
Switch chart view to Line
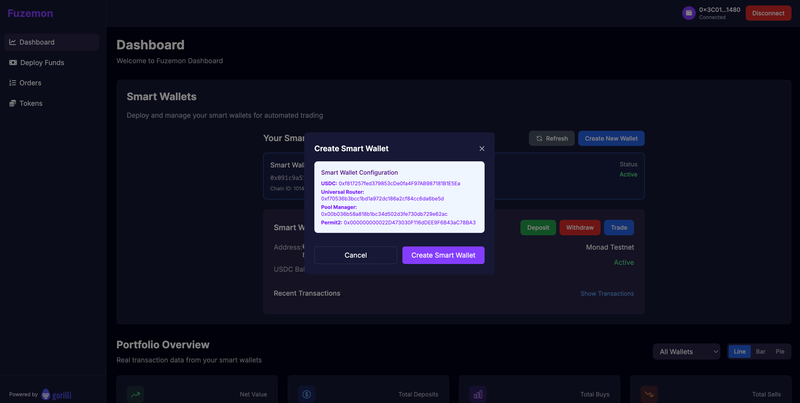[739, 351]
